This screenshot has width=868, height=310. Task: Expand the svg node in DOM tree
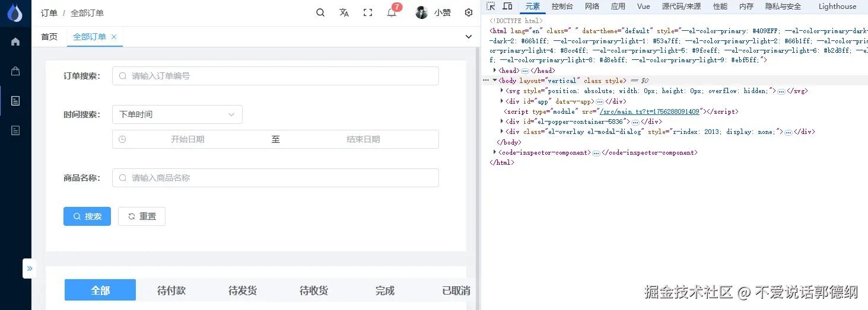[x=503, y=91]
